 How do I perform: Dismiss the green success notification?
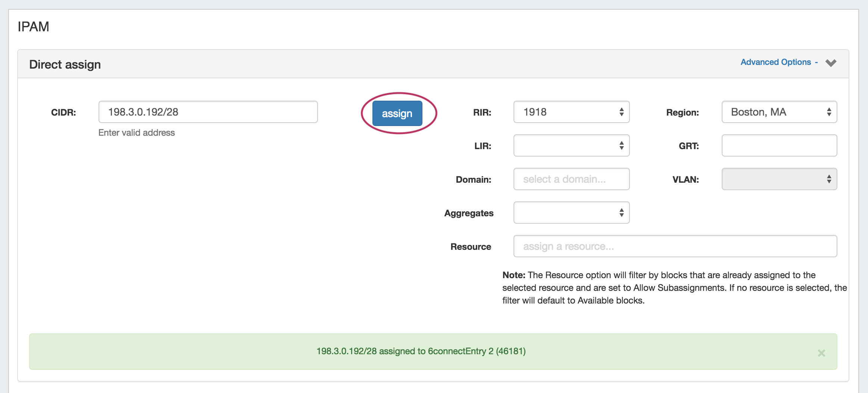click(x=821, y=353)
